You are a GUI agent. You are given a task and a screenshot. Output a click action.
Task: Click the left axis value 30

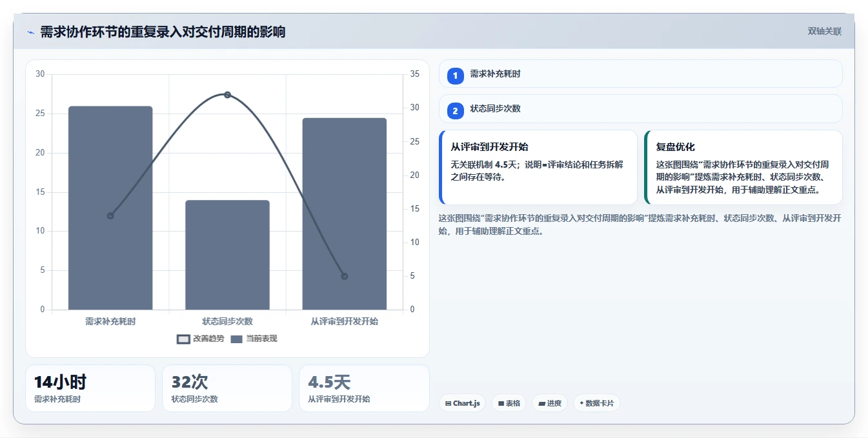40,74
